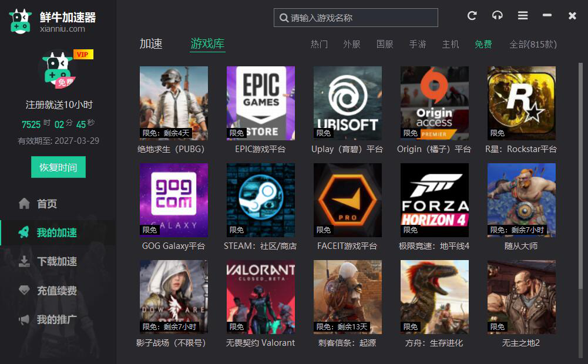Open the hamburger menu icon
Screen dimensions: 588x364
click(522, 16)
